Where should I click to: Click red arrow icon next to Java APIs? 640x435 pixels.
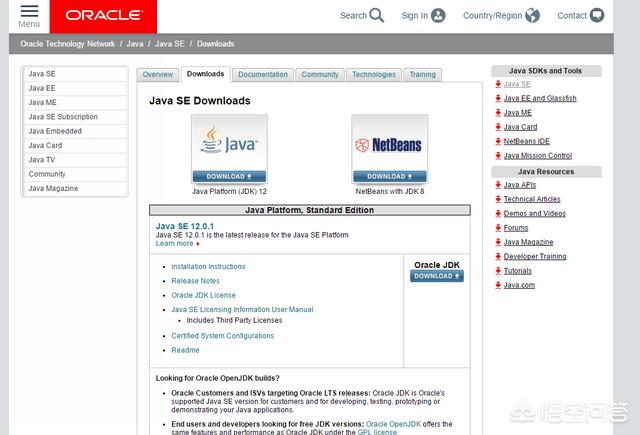click(x=498, y=185)
